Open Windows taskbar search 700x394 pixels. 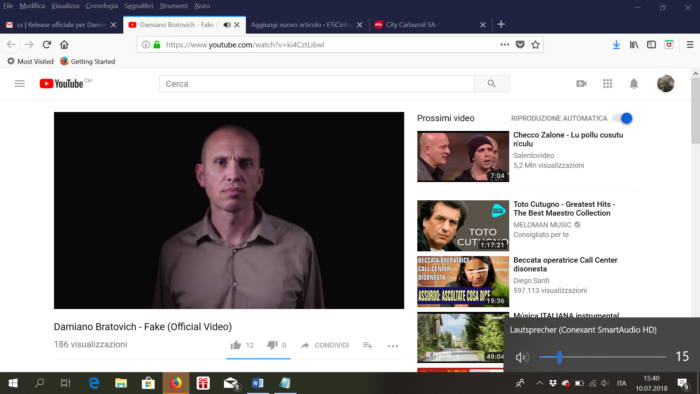[x=39, y=383]
